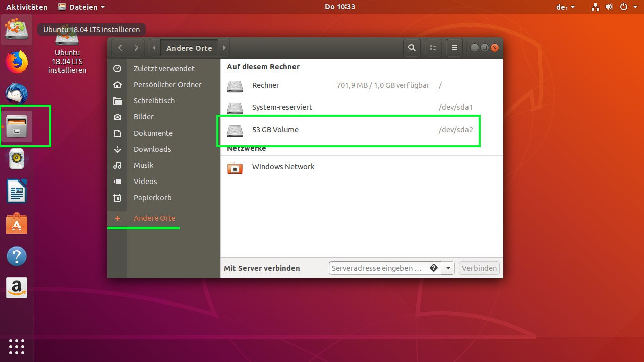Screen dimensions: 644x362
Task: Click the Serveradresse eingeben input field
Action: 385,268
